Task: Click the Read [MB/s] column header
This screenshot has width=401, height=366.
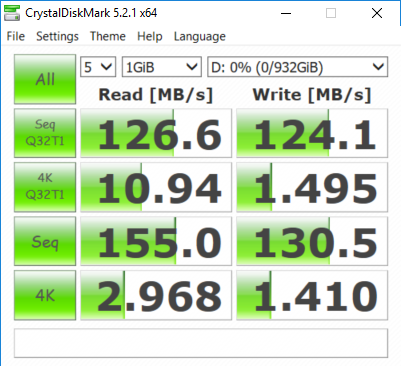Action: coord(156,95)
